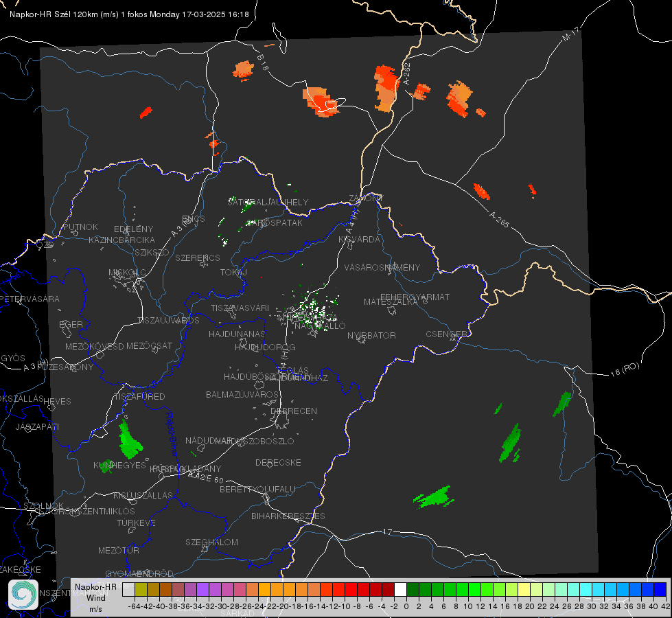
Task: Select the TISZAVASVÁRI label
Action: [x=240, y=308]
